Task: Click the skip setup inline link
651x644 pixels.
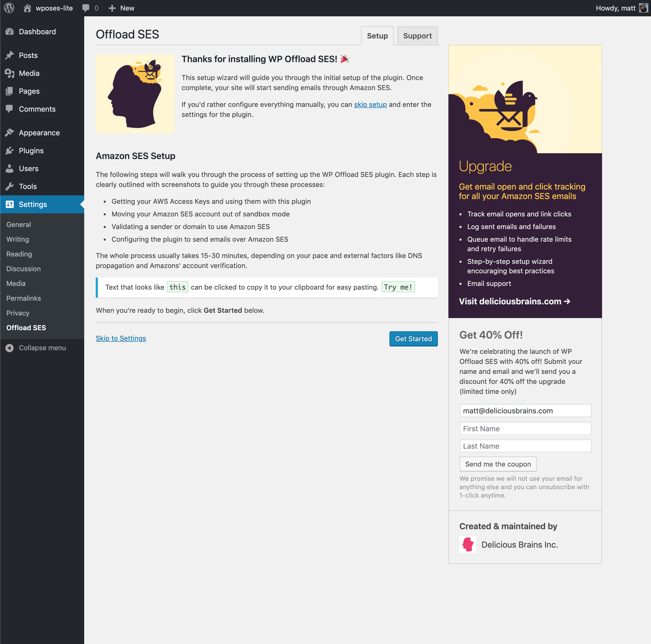Action: (x=370, y=105)
